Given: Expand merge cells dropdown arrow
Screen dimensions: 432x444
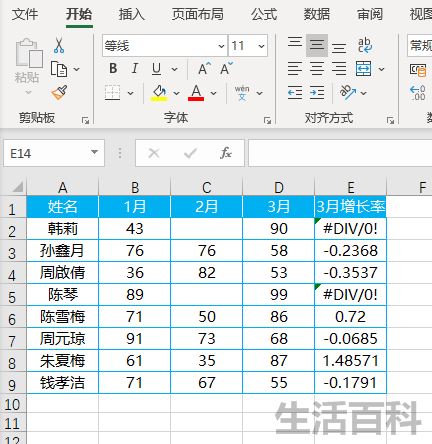Looking at the screenshot, I should (x=382, y=69).
